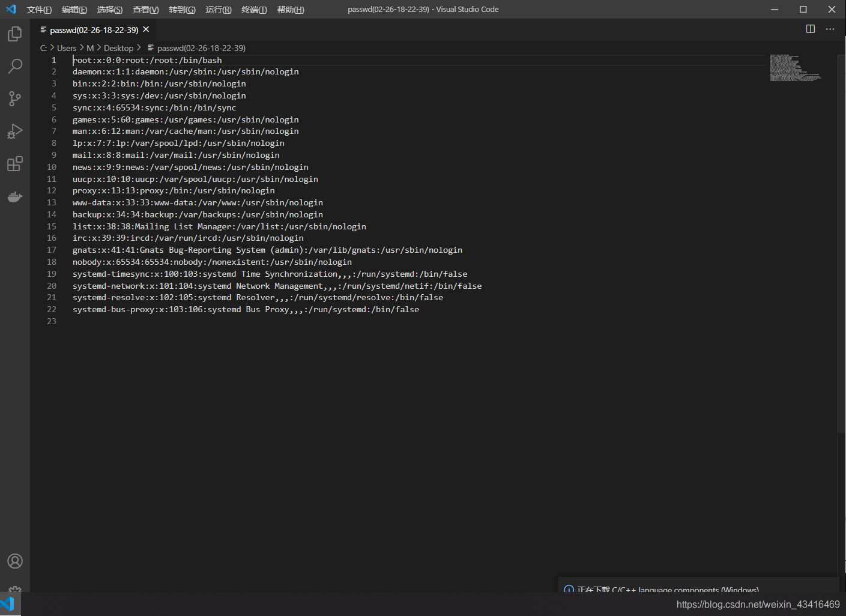Open the editor More Actions ellipsis
This screenshot has height=616, width=846.
[830, 29]
